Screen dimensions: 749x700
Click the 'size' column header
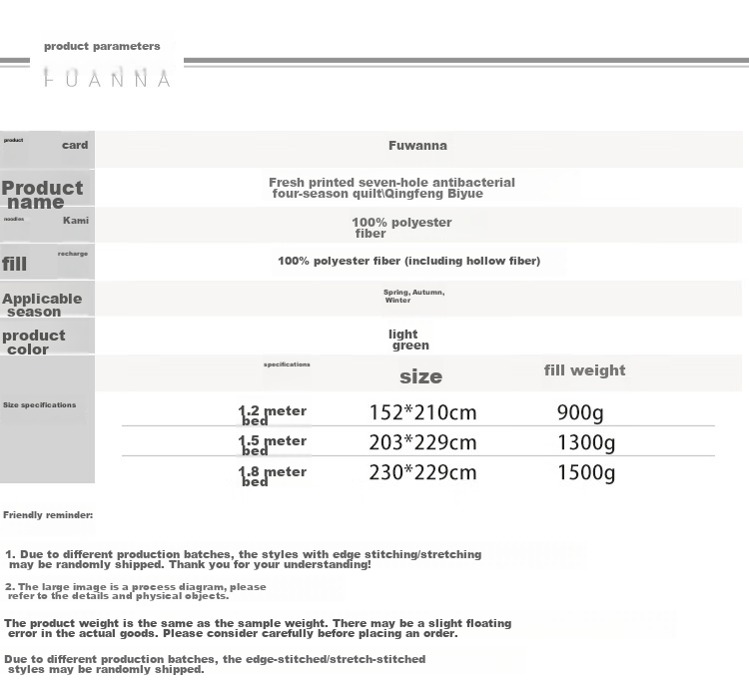click(x=420, y=376)
